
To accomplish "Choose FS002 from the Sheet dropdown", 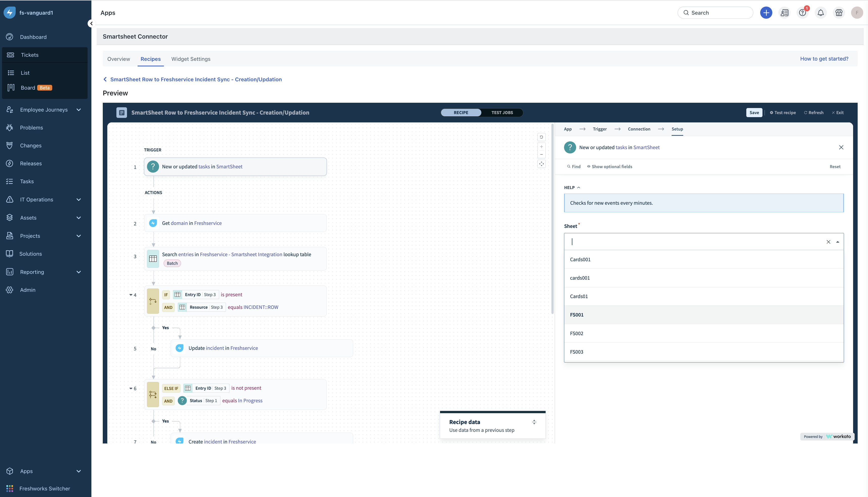I will [576, 333].
